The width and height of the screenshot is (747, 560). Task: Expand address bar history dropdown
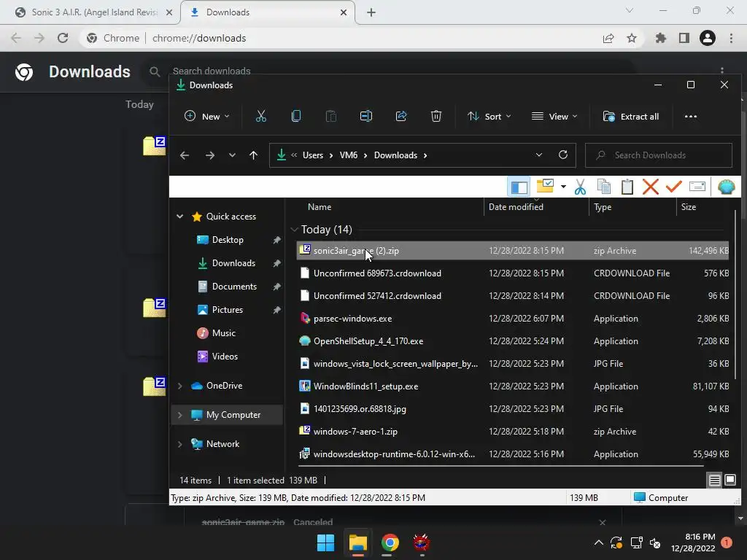click(539, 155)
